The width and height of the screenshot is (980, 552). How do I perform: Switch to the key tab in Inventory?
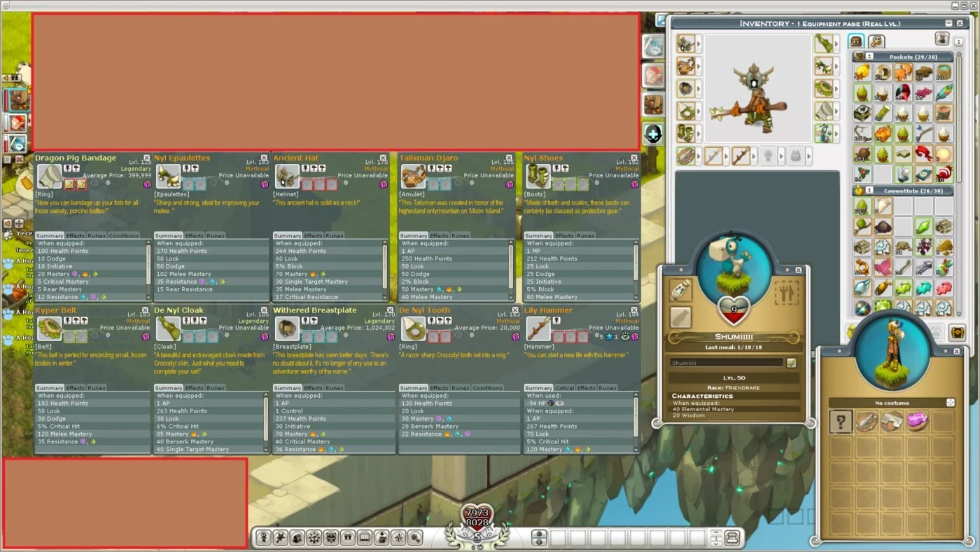click(876, 41)
